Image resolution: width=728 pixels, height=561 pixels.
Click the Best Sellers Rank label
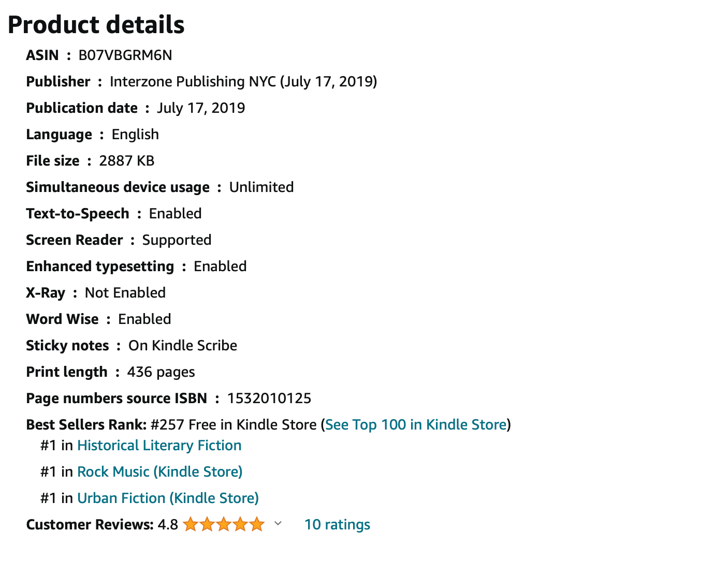pos(86,424)
